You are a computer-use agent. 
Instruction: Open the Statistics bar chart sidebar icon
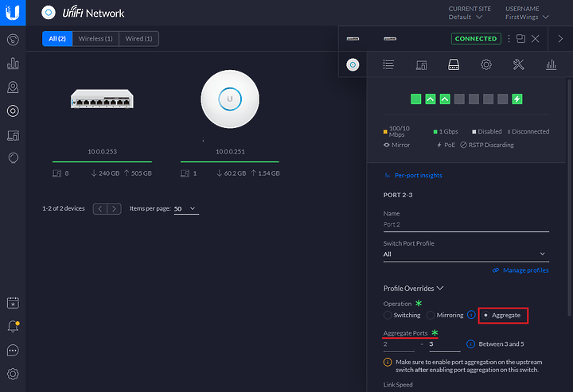pos(13,63)
